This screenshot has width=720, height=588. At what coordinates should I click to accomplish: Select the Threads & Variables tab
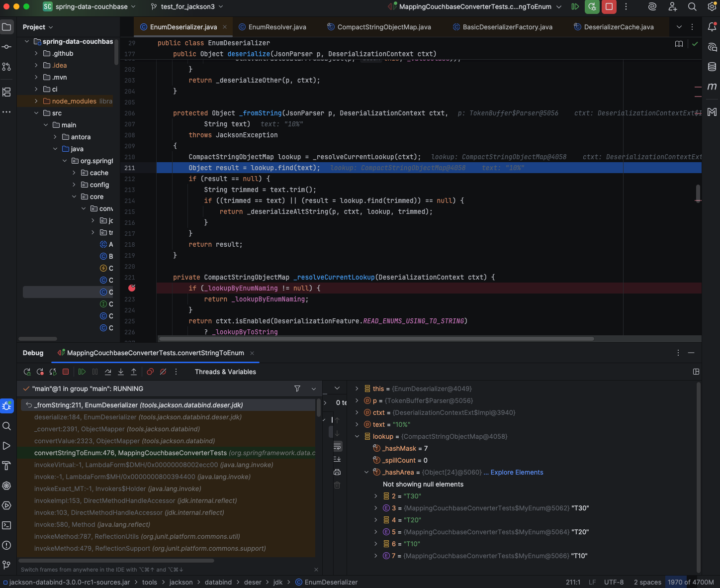click(x=225, y=372)
